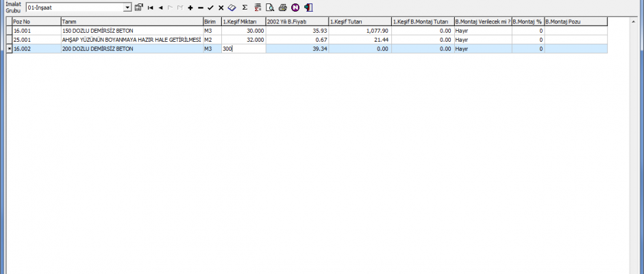Confirm edit with checkmark icon
Image resolution: width=644 pixels, height=274 pixels.
(210, 8)
